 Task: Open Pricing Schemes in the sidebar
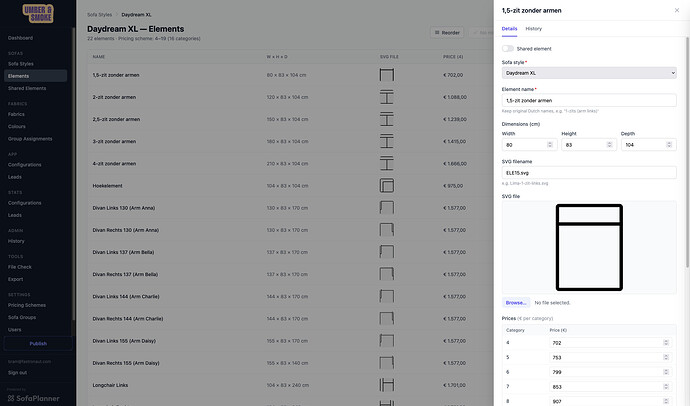[27, 305]
